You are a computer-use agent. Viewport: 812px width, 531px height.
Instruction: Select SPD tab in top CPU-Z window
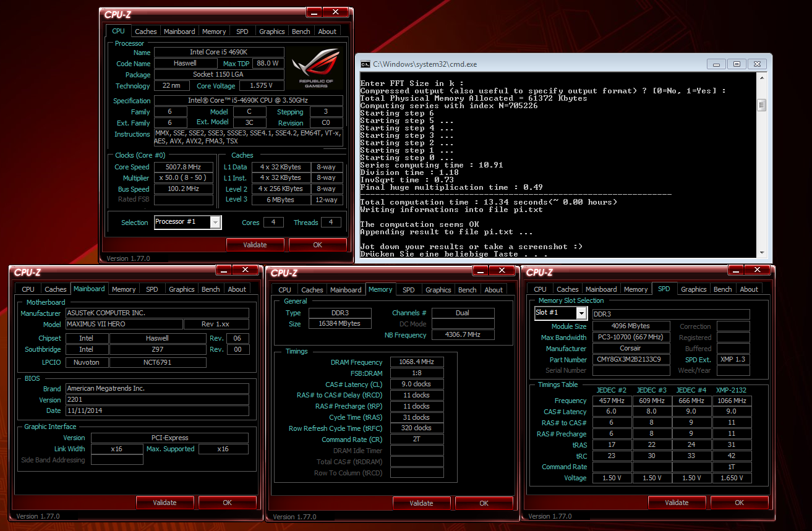[242, 32]
